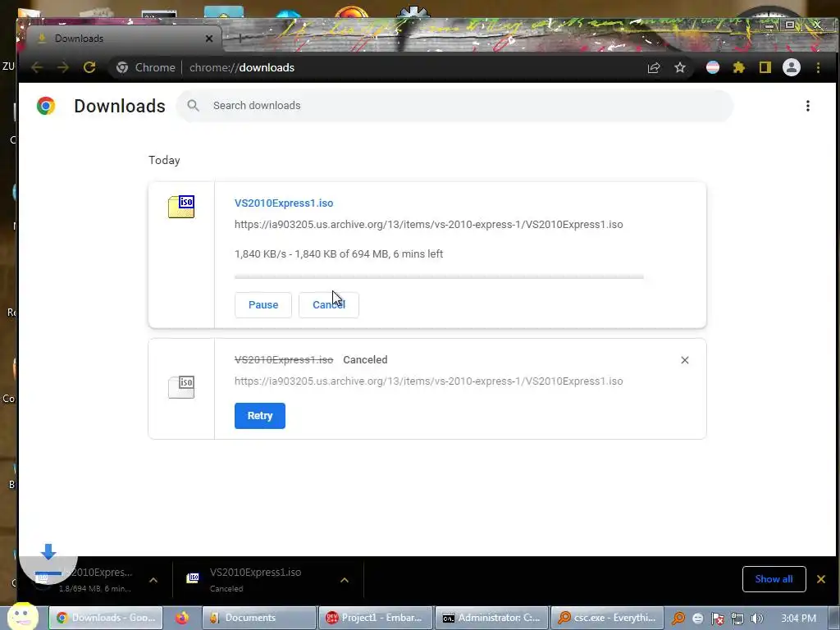Expand options for canceled VS2010Express1.iso shelf item
This screenshot has width=840, height=630.
345,580
